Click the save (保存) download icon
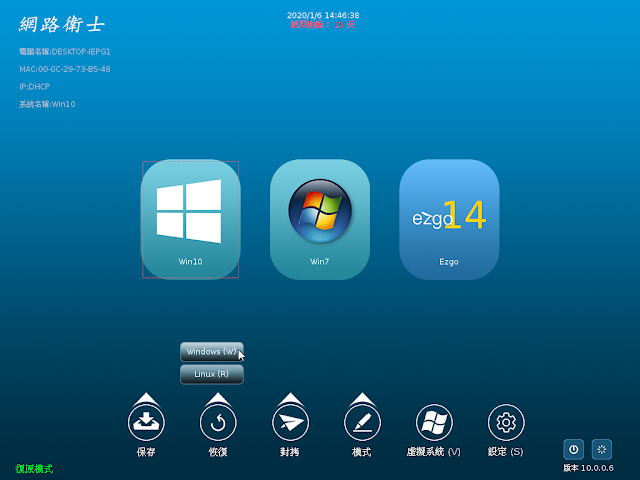This screenshot has height=480, width=640. [x=146, y=422]
